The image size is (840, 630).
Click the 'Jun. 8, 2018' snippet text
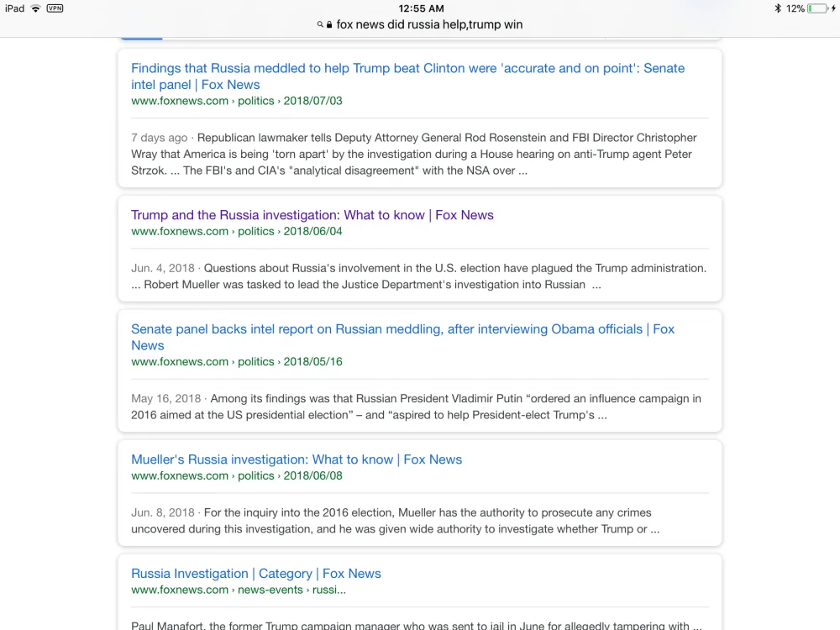(x=396, y=521)
